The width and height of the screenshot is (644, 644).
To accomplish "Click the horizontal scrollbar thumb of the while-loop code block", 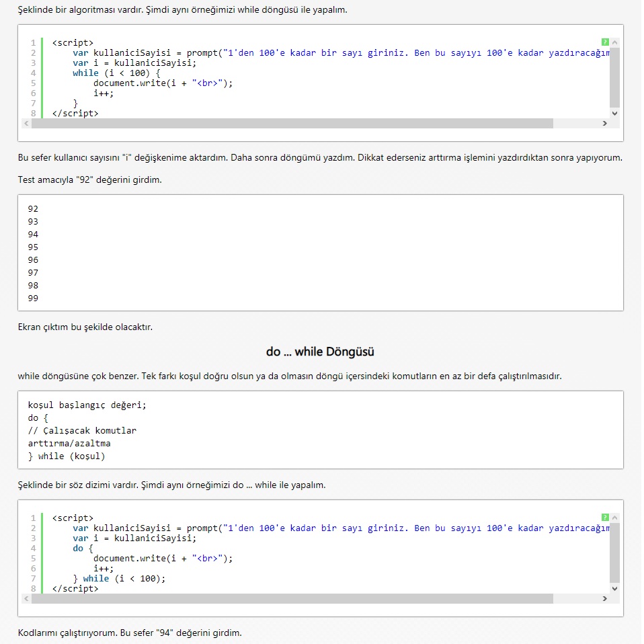I will coord(292,123).
